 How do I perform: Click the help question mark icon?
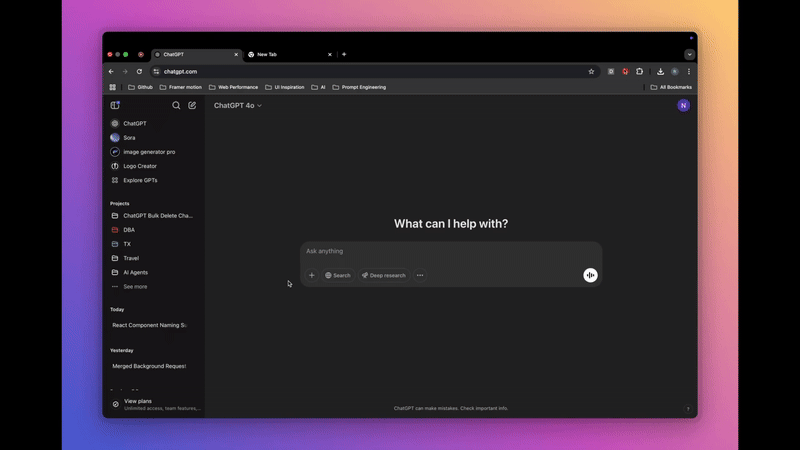pos(688,409)
